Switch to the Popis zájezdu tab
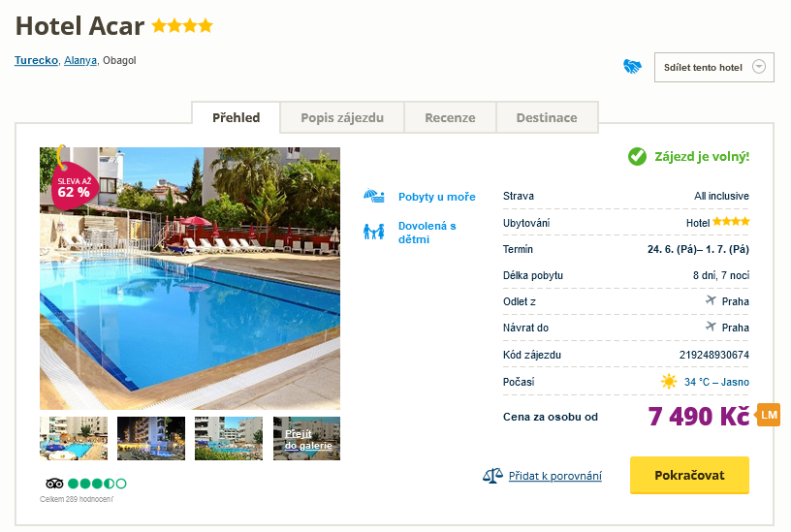Screen dimensions: 791x532 (342, 117)
